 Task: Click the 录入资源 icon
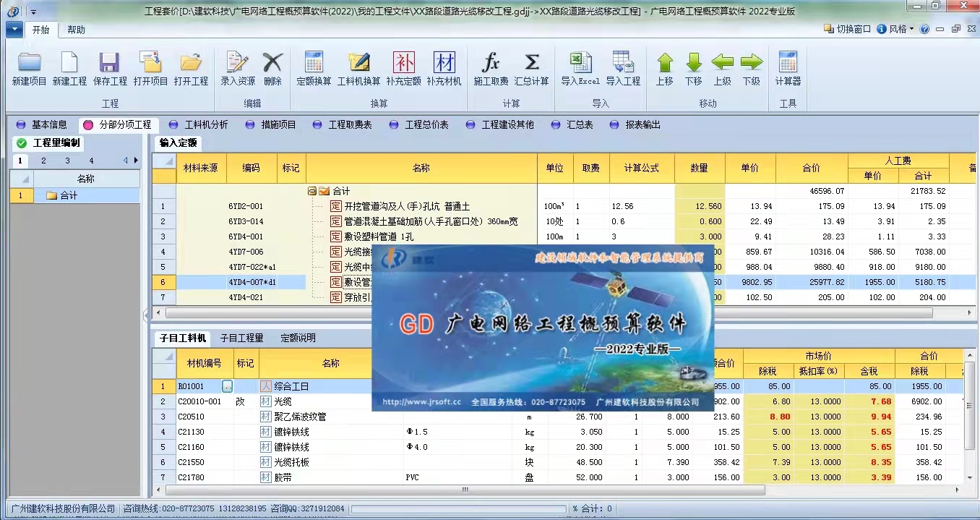tap(238, 62)
